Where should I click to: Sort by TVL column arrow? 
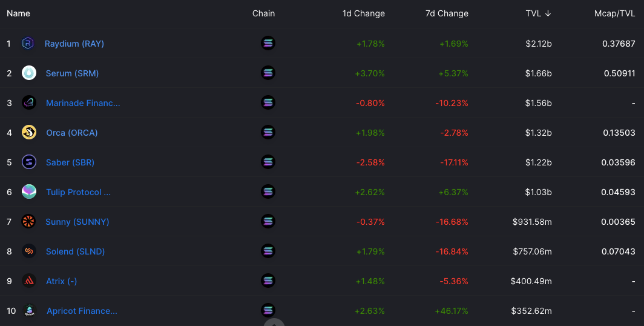(548, 13)
